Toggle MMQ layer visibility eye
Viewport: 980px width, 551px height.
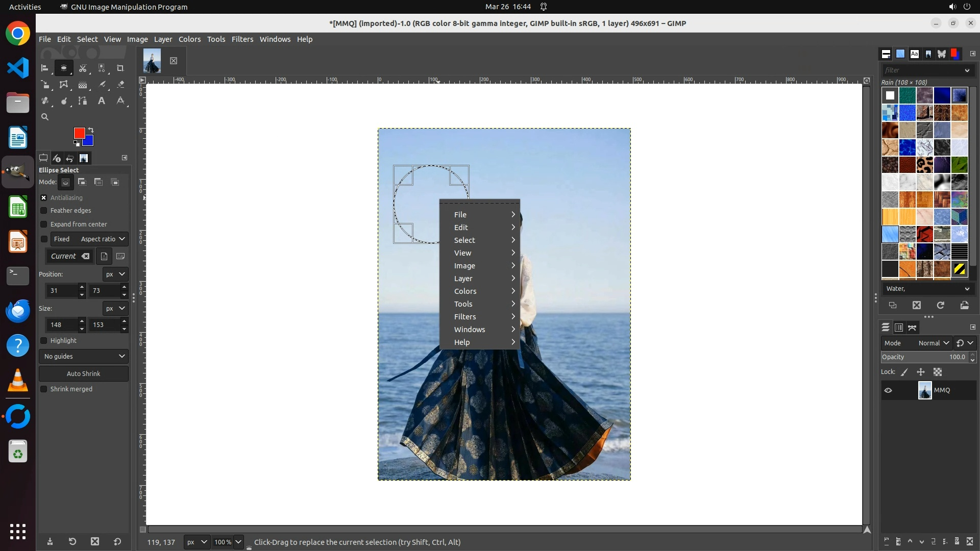pos(888,390)
